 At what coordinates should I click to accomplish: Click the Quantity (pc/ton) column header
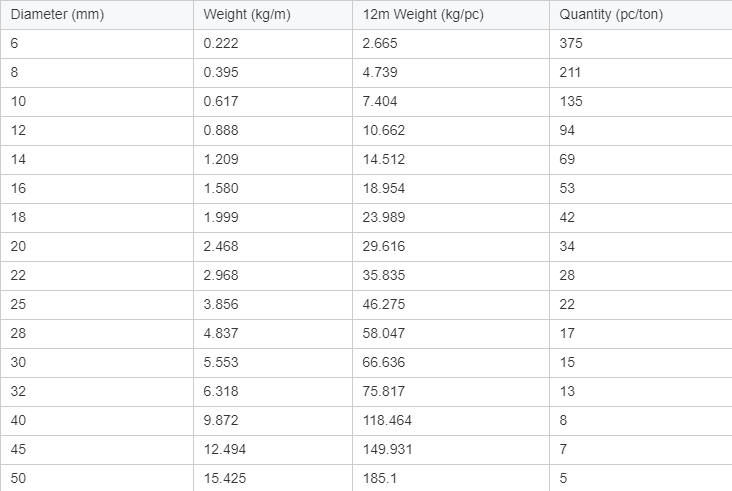point(611,15)
